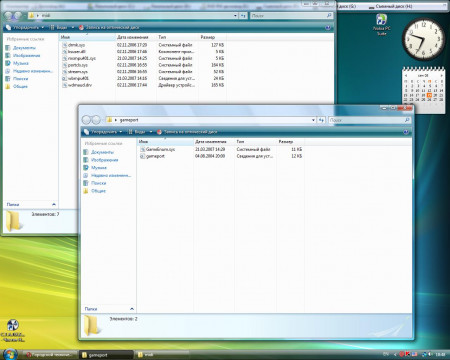Open Виды menu in msk window

pos(59,28)
